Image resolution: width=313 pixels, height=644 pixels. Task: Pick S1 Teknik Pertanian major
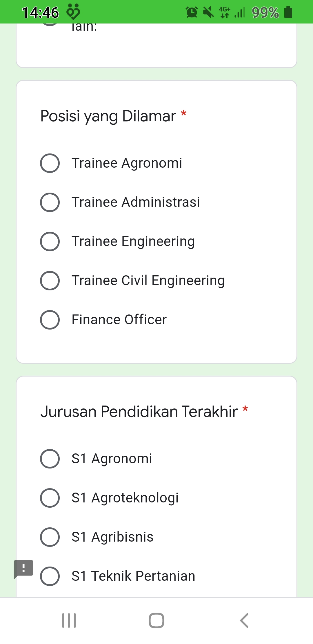(x=50, y=576)
